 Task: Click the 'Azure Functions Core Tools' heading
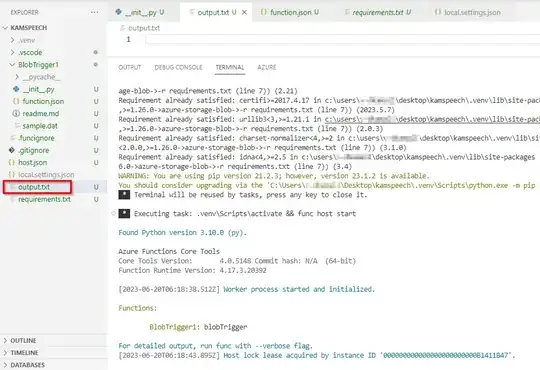tap(169, 251)
